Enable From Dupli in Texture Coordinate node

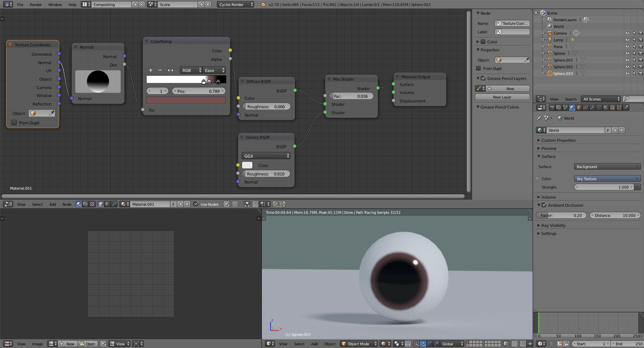coord(14,123)
